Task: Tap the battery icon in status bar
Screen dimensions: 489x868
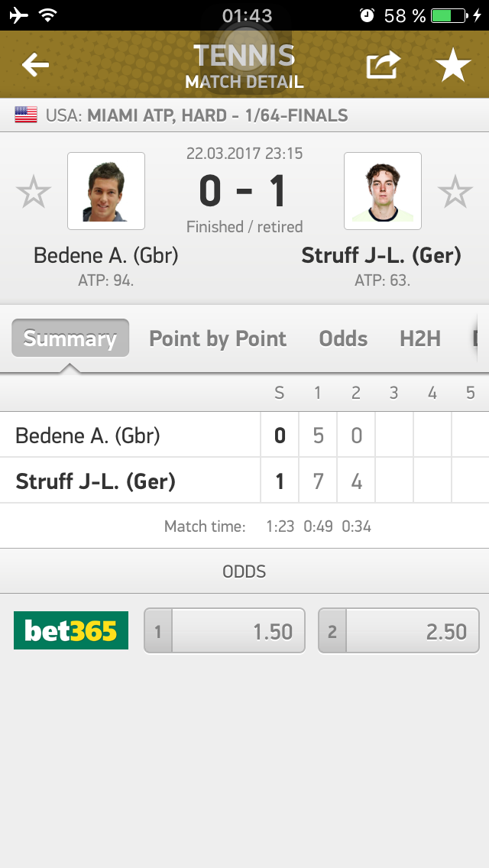Action: 449,15
